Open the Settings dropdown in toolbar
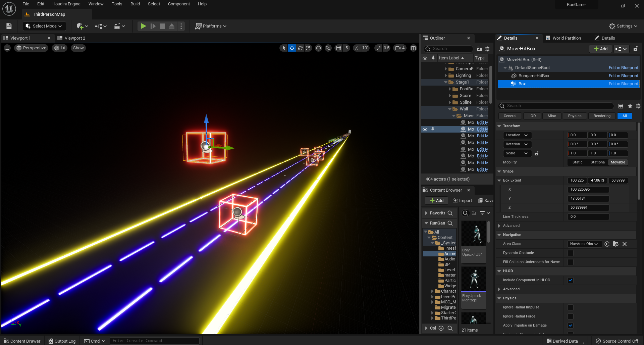This screenshot has width=644, height=345. 623,26
